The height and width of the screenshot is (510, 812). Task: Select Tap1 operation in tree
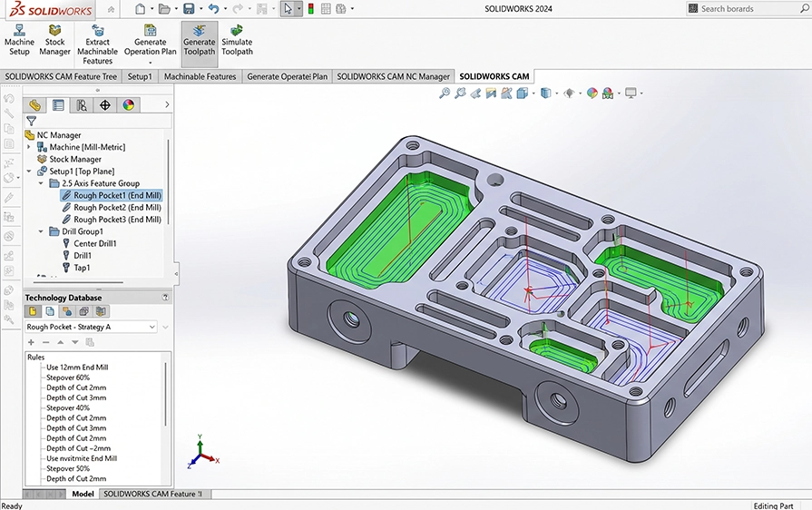(x=76, y=268)
